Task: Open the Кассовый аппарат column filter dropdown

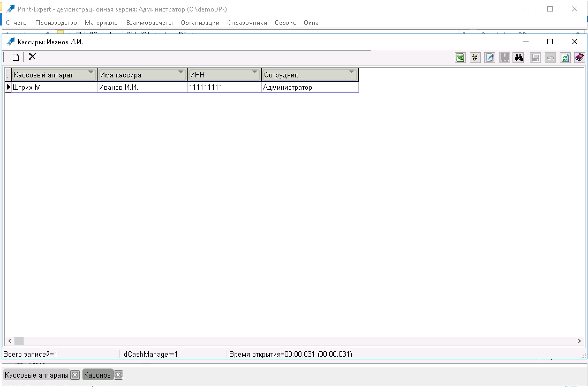Action: pos(91,72)
